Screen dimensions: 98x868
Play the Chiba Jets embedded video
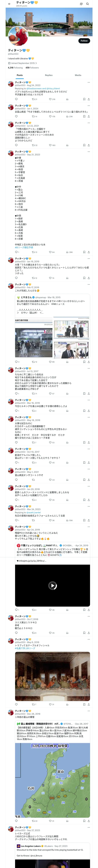click(52, 585)
